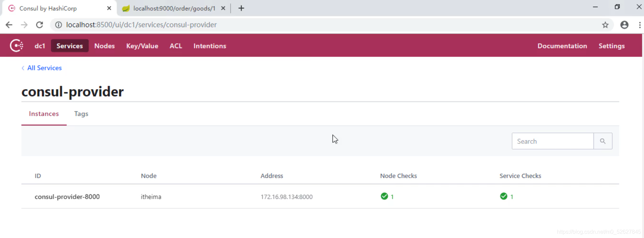Open Services in the navbar
644x238 pixels.
point(69,46)
